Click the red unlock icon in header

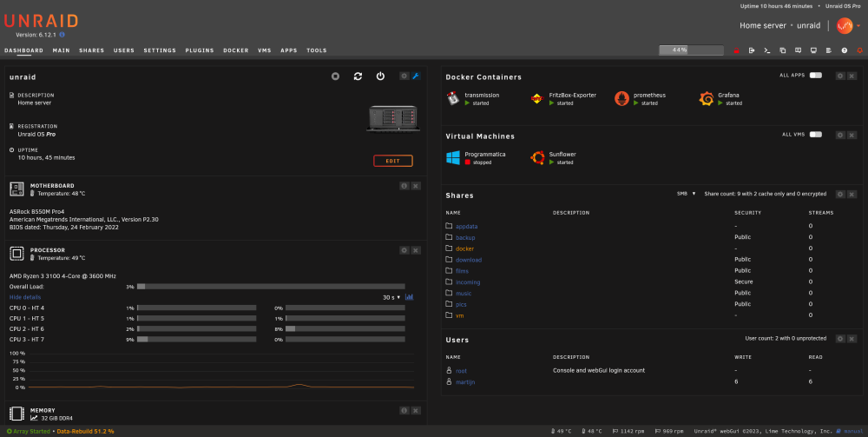pyautogui.click(x=737, y=50)
